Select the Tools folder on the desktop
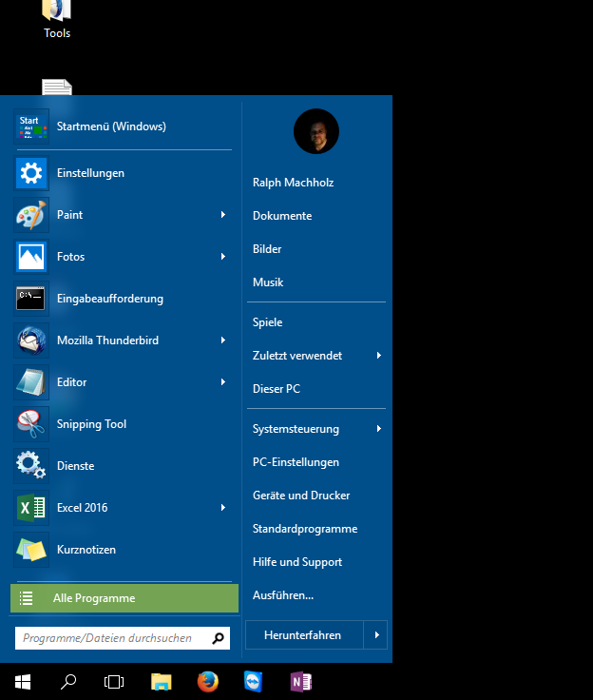 57,20
